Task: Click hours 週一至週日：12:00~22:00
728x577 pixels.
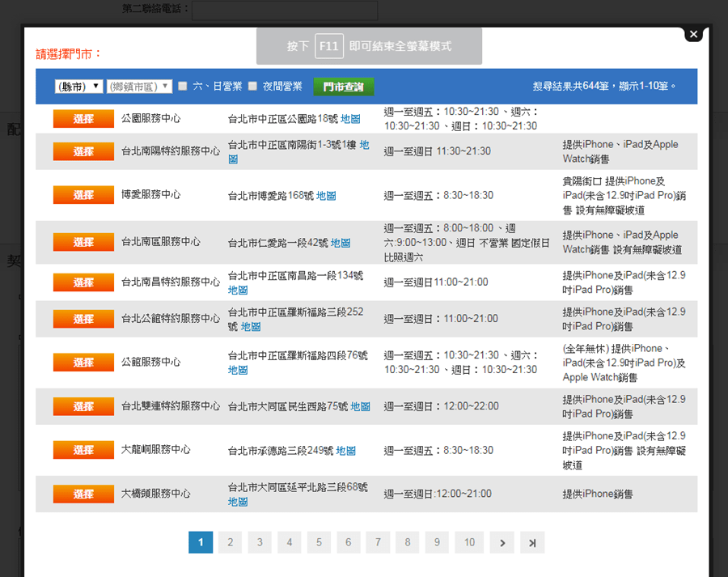Action: click(x=442, y=406)
